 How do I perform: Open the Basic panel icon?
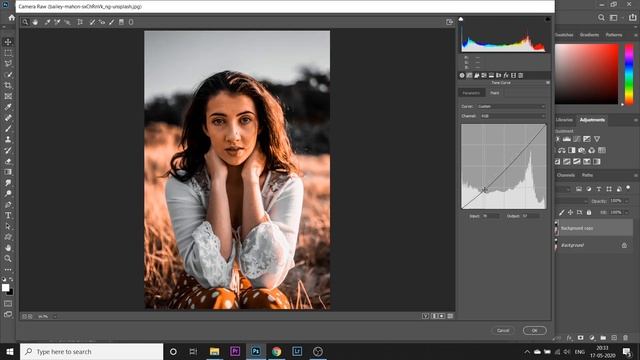click(462, 76)
